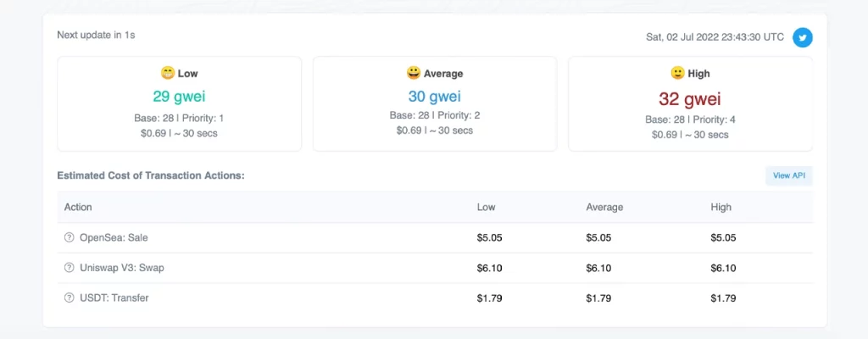Click Uniswap Swap Average value $6.10
This screenshot has height=339, width=868.
tap(598, 268)
